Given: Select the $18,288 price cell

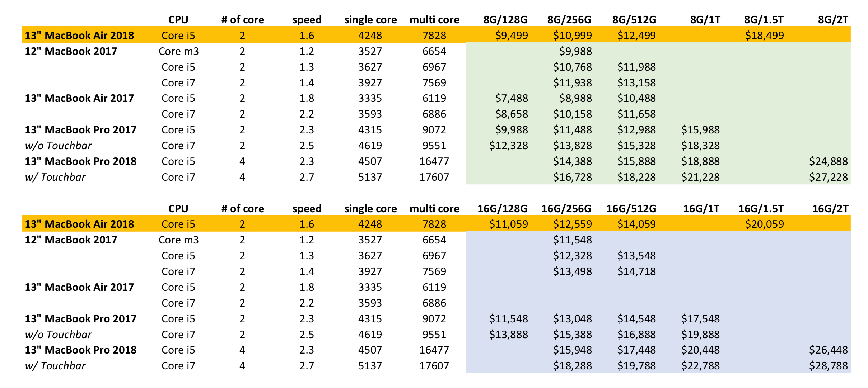Looking at the screenshot, I should (573, 366).
